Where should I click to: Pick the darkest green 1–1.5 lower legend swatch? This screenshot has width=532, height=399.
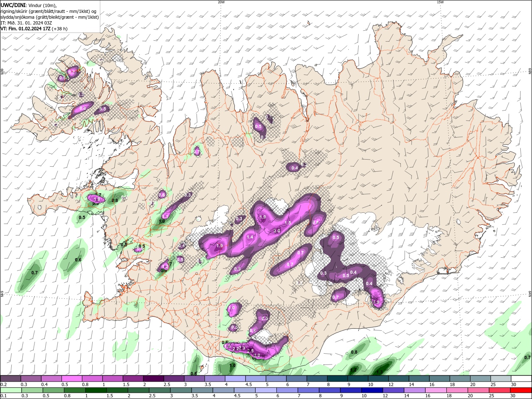pos(96,390)
